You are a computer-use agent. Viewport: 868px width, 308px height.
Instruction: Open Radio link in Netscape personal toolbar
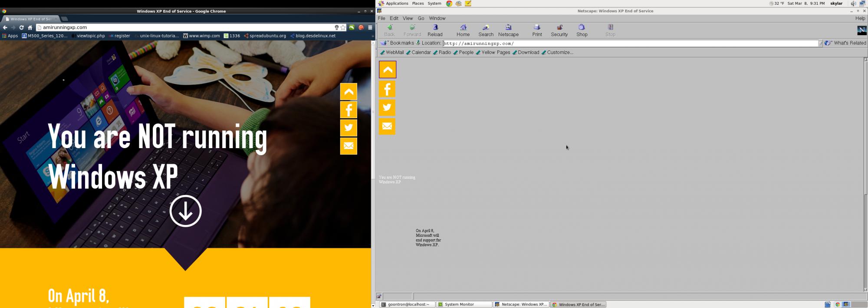pyautogui.click(x=442, y=53)
